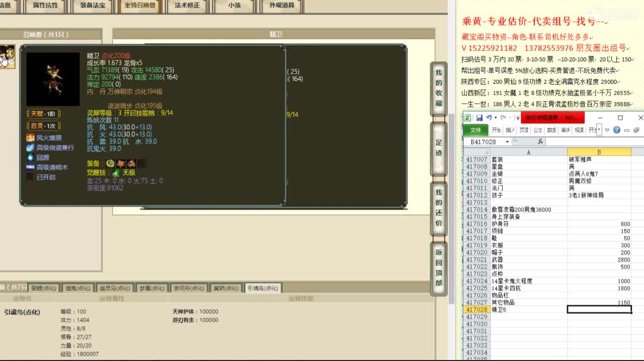Select the 坐骑召唤兽 tab
644x361 pixels.
(140, 6)
